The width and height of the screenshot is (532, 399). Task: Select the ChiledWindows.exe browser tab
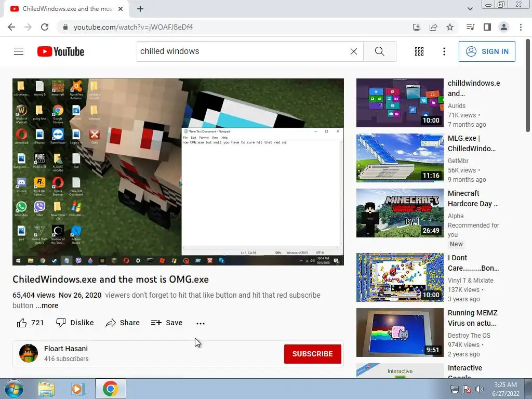pyautogui.click(x=66, y=9)
